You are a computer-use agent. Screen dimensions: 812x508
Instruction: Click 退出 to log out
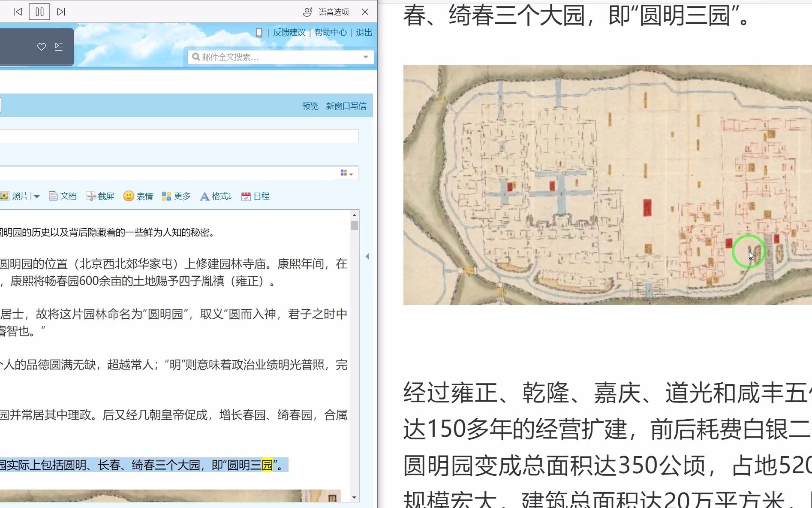tap(364, 33)
